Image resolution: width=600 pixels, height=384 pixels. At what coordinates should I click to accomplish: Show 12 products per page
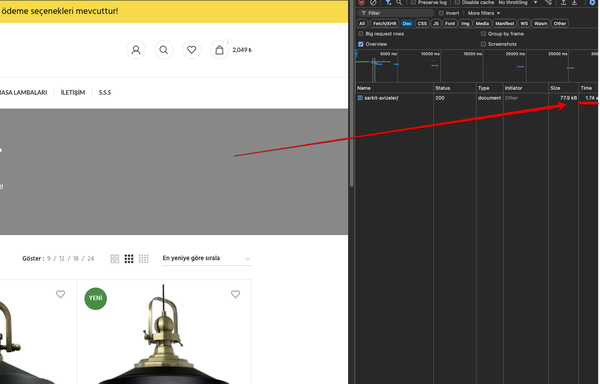(62, 259)
